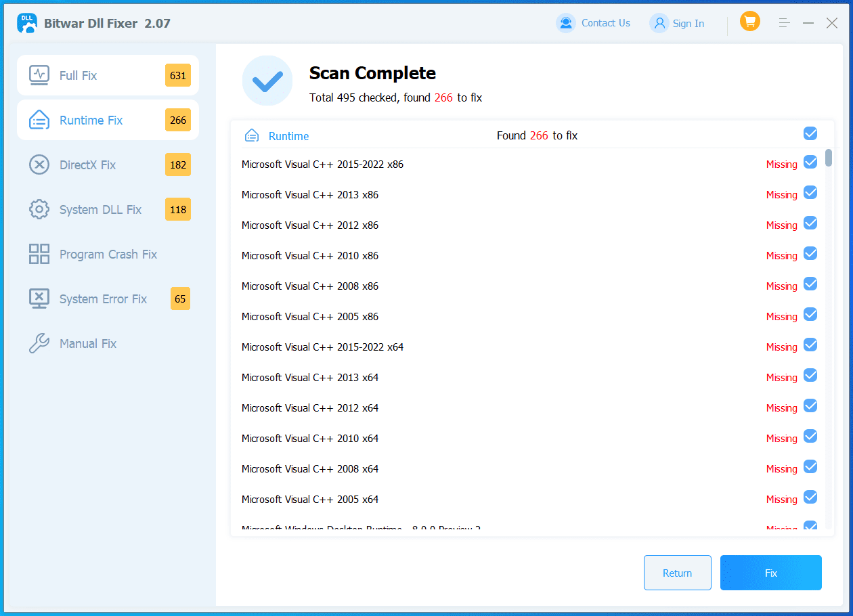Uncheck Microsoft Visual C++ 2012 x64 checkbox
The image size is (853, 616).
click(810, 405)
